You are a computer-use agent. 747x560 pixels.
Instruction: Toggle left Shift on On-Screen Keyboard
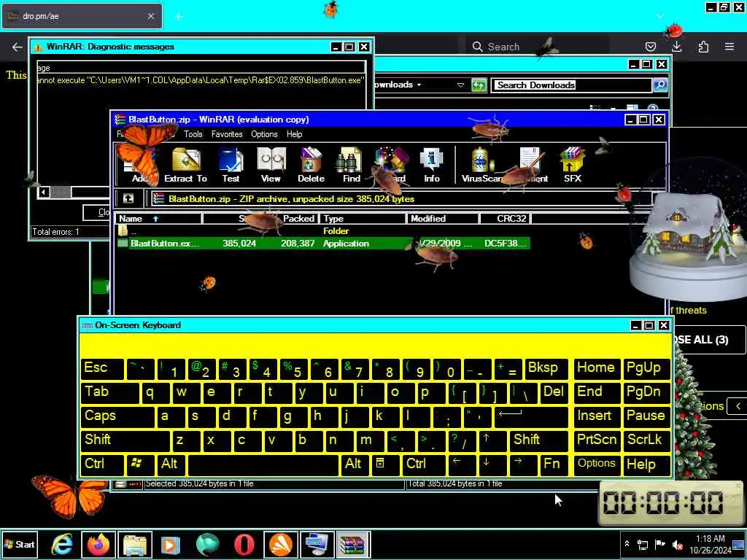pyautogui.click(x=125, y=440)
